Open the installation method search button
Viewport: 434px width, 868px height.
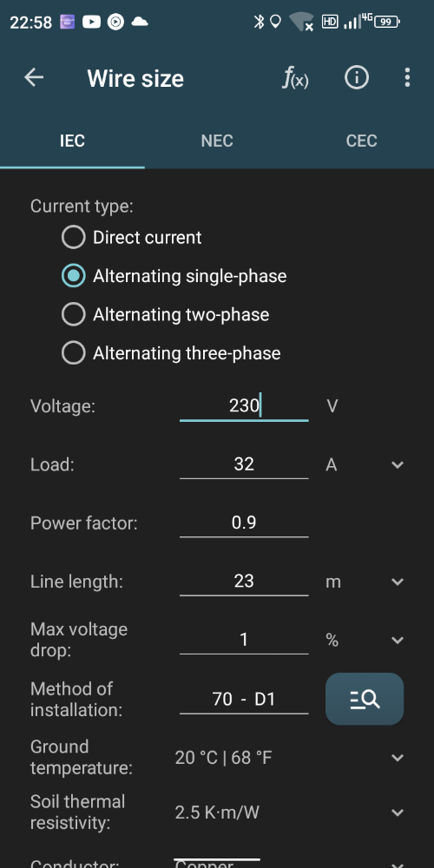[365, 699]
